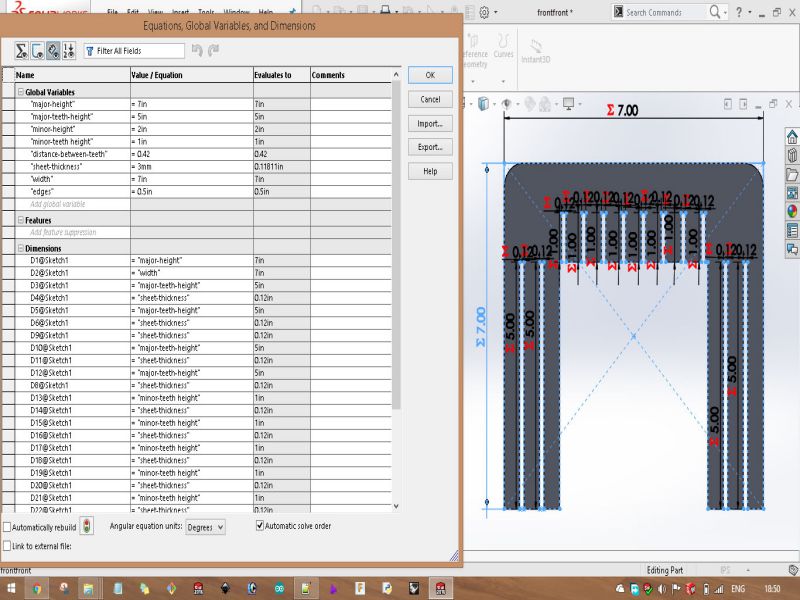
Task: Enable Link to external file checkbox
Action: coord(7,546)
